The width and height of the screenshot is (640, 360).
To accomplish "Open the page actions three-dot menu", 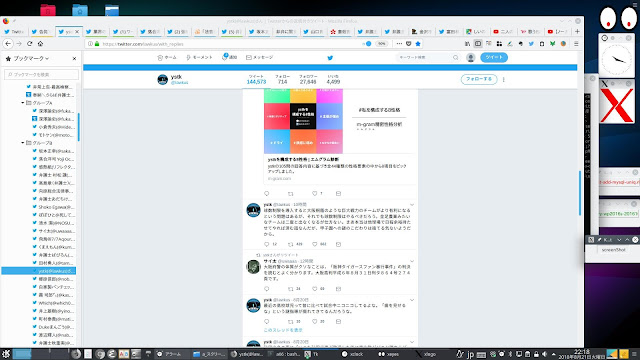I will (399, 44).
